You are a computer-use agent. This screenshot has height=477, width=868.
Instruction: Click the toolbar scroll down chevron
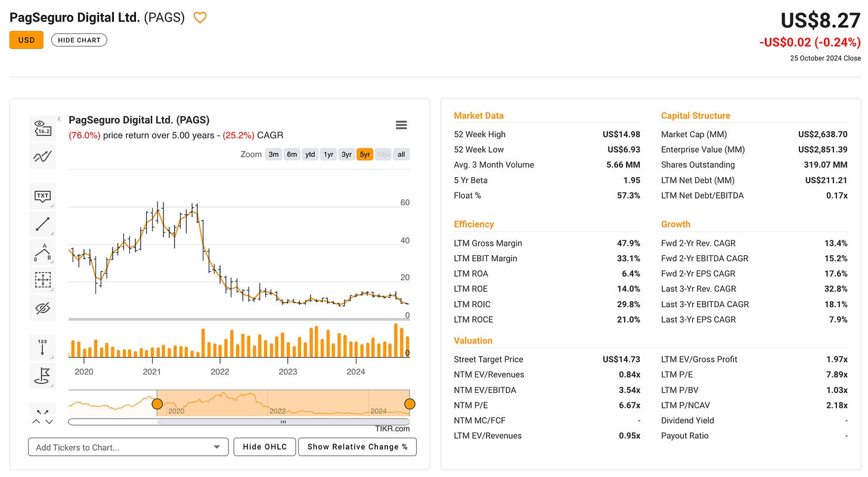(49, 422)
